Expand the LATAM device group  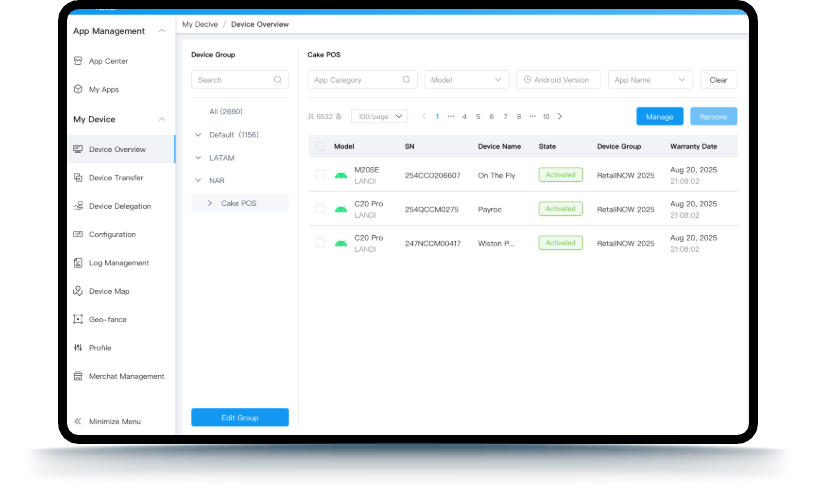(197, 158)
